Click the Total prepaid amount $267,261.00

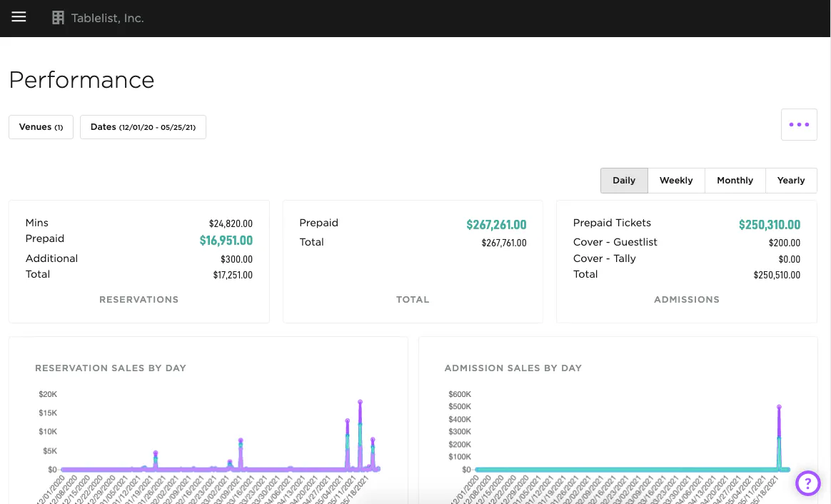point(496,225)
